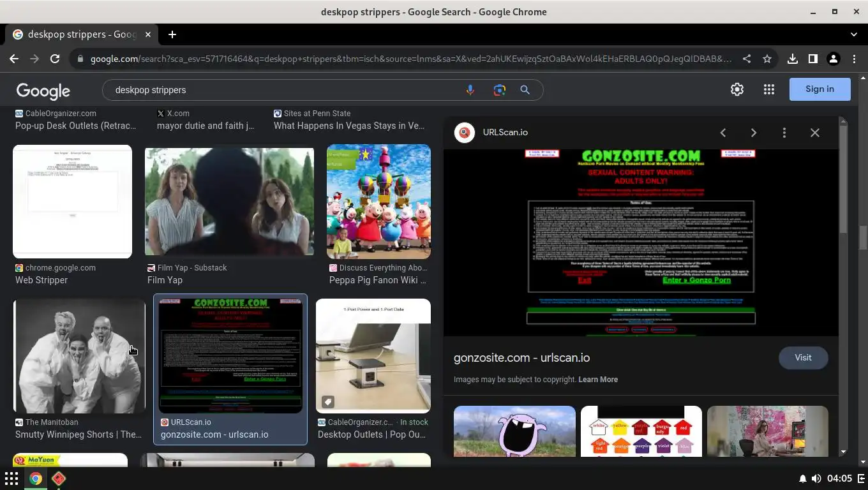Click 'What Happens In Vegas' Penn State caption
The image size is (868, 490).
[349, 126]
